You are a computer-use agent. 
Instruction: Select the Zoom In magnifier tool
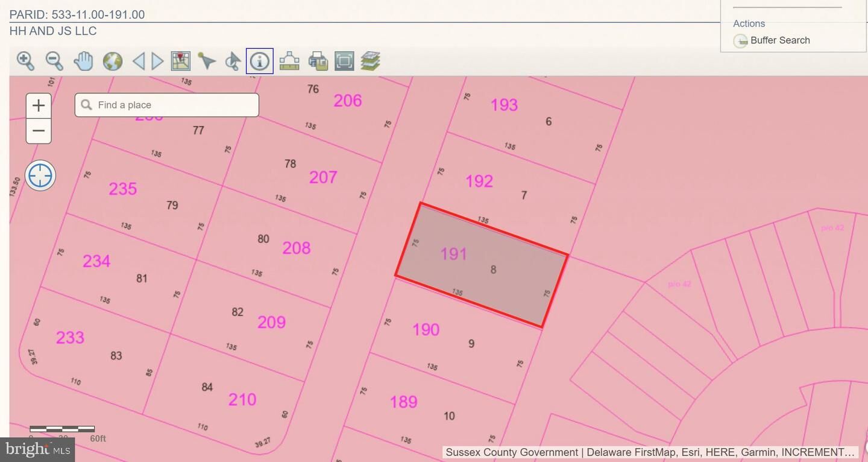(25, 60)
